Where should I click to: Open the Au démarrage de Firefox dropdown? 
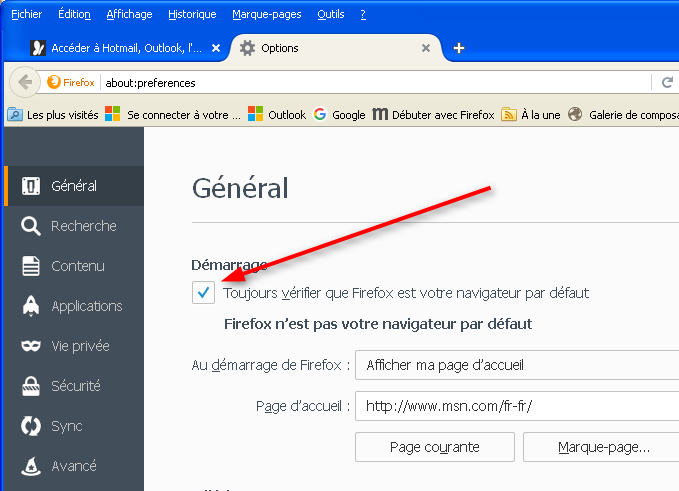tap(517, 365)
